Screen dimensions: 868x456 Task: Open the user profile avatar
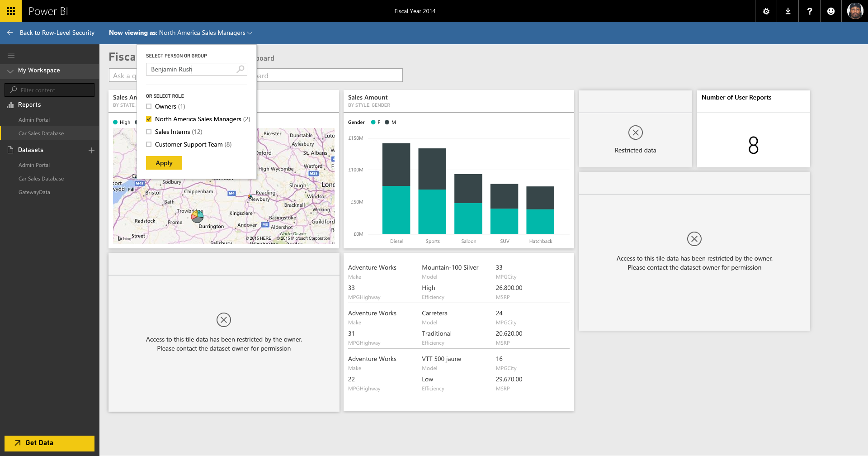[x=855, y=11]
